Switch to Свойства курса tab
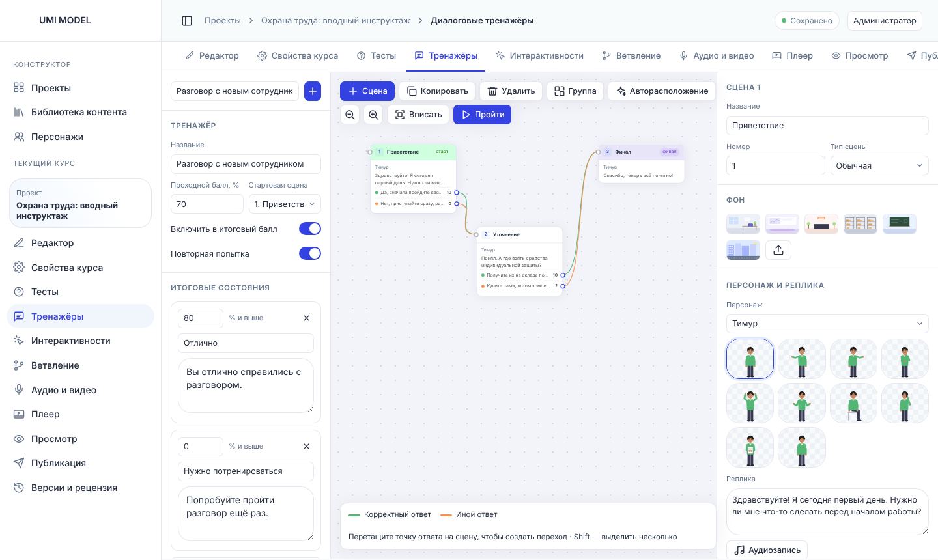The width and height of the screenshot is (938, 560). click(x=298, y=56)
